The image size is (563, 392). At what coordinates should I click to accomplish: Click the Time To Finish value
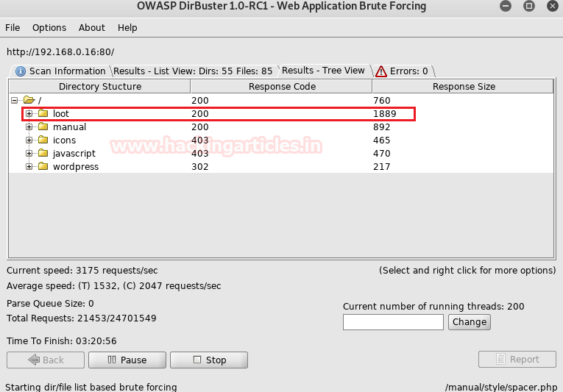[x=96, y=341]
